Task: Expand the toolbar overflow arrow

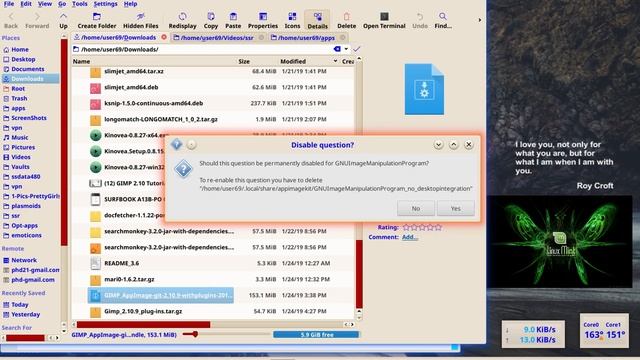Action: pyautogui.click(x=480, y=20)
